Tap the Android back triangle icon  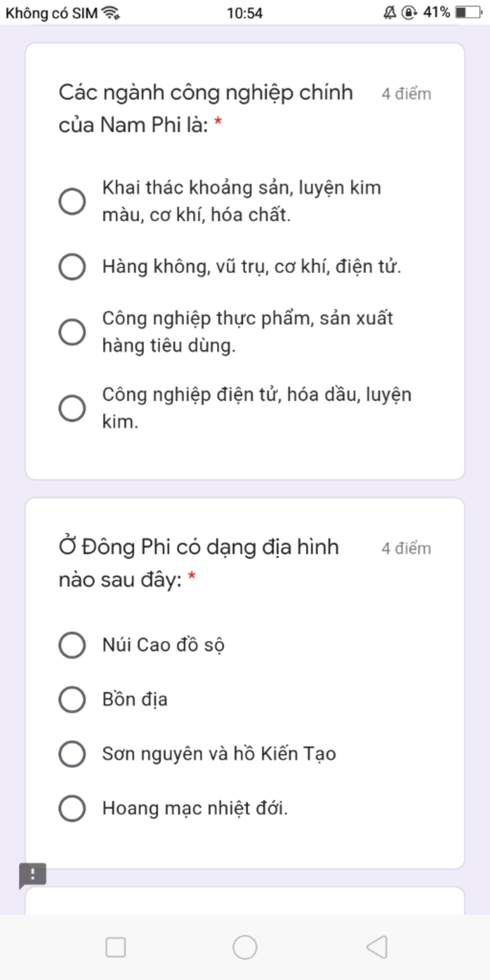coord(377,947)
